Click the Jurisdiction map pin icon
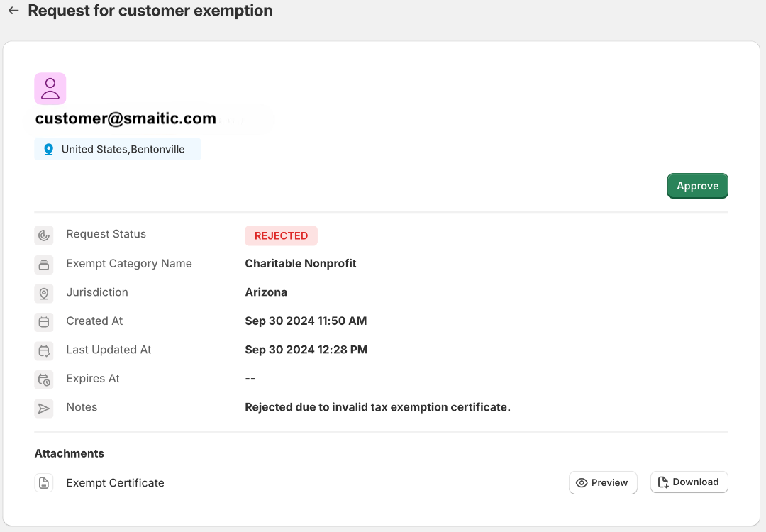Viewport: 766px width, 532px height. (x=44, y=293)
